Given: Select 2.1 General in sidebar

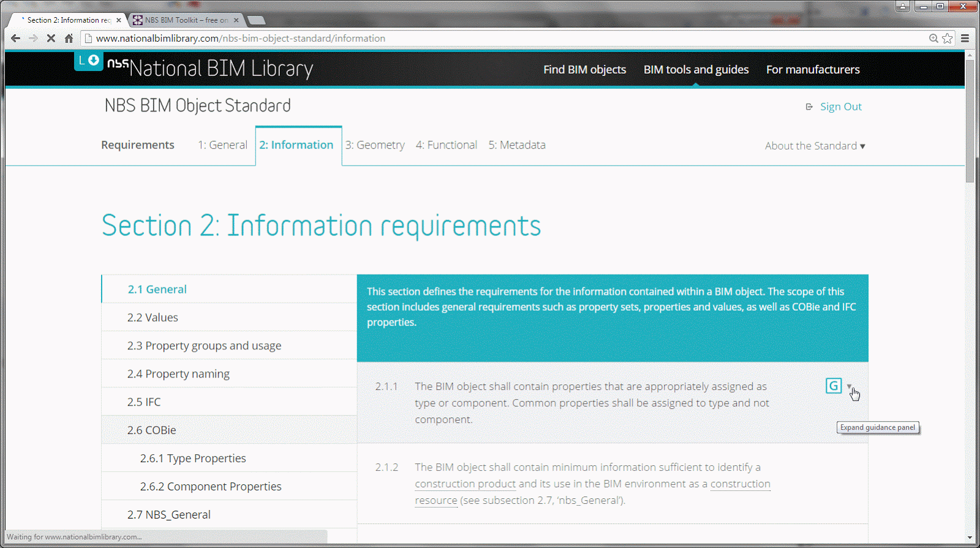Looking at the screenshot, I should pyautogui.click(x=229, y=289).
